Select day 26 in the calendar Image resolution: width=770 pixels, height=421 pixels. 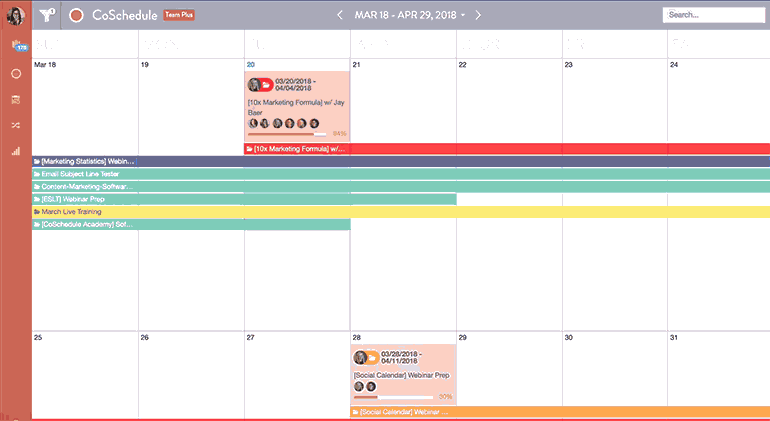[x=144, y=337]
